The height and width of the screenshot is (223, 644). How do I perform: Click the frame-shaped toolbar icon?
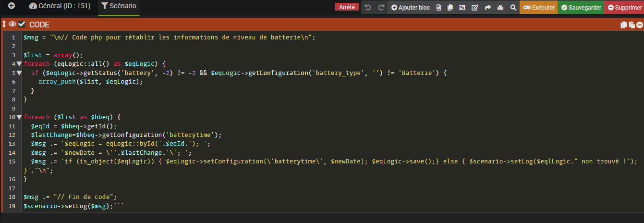pos(462,7)
